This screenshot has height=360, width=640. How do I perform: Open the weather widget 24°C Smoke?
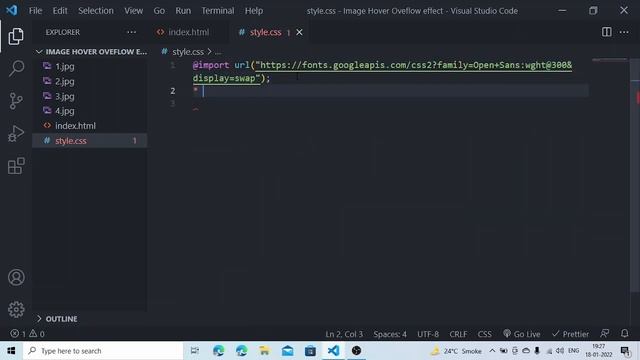(457, 351)
